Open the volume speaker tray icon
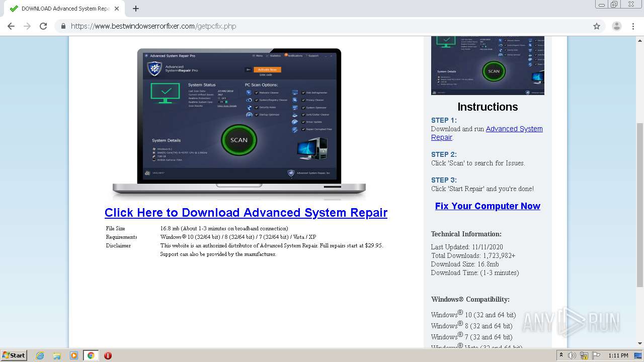644x362 pixels. [573, 355]
